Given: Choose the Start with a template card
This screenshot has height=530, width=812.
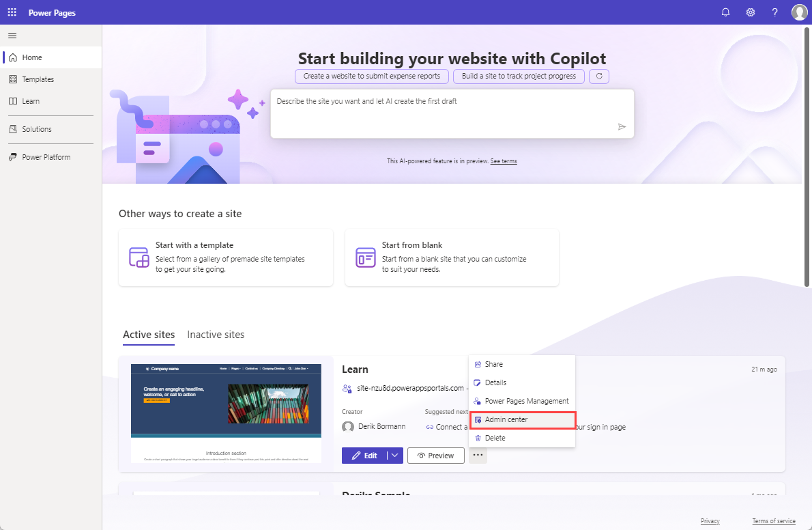Looking at the screenshot, I should 226,257.
